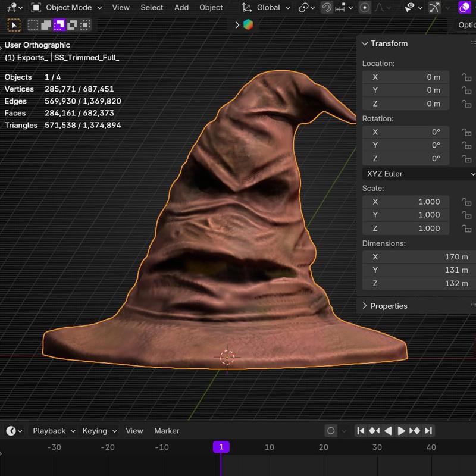Open the Marker menu in the timeline

click(x=167, y=431)
